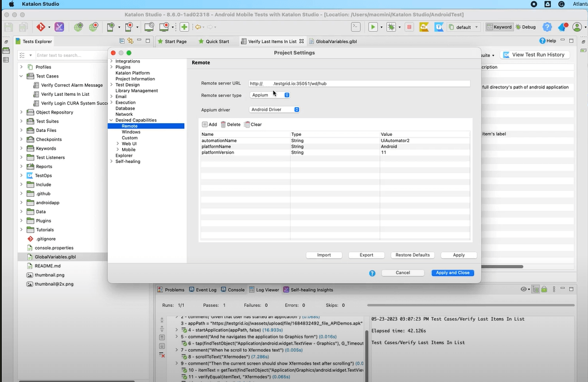Click the blue question mark toolbar icon
Screen dimensions: 588x382
pos(547,27)
